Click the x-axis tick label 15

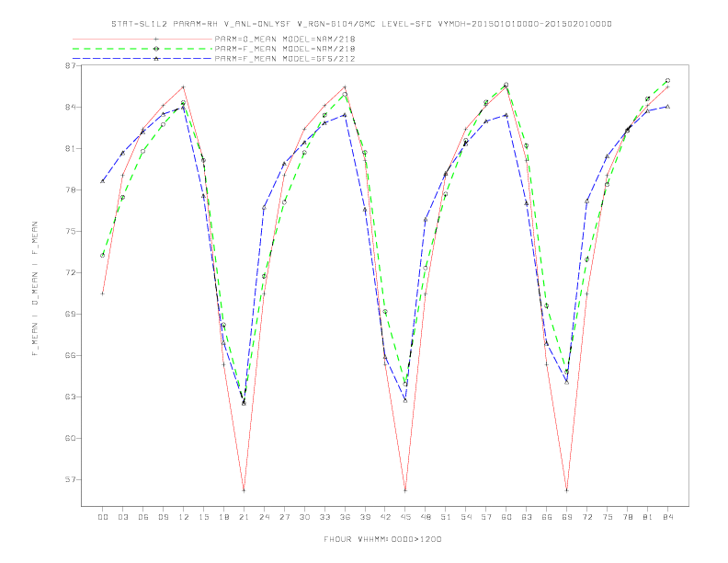point(203,517)
